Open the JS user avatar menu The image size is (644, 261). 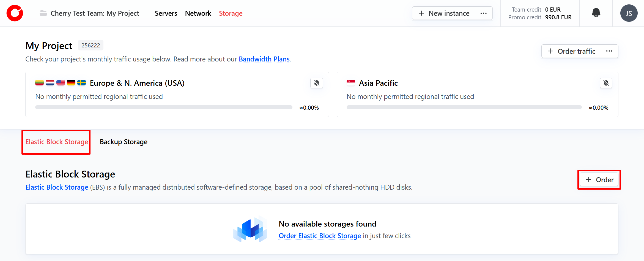(629, 13)
